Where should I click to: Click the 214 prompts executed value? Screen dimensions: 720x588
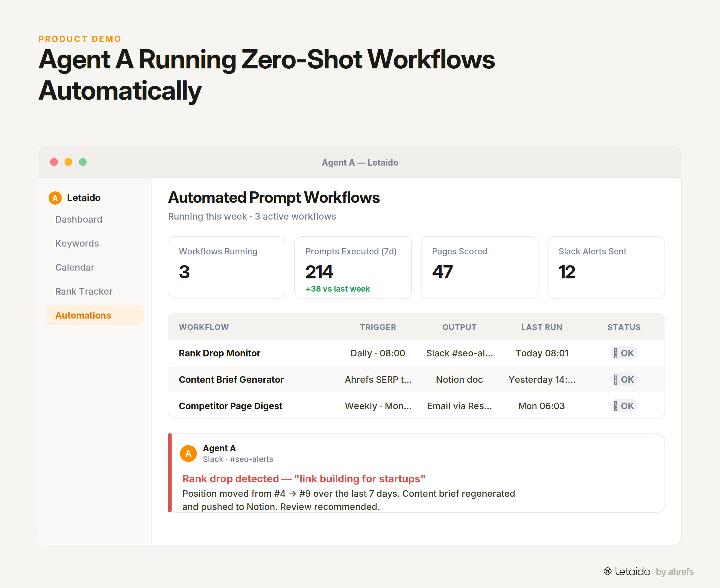pyautogui.click(x=319, y=272)
